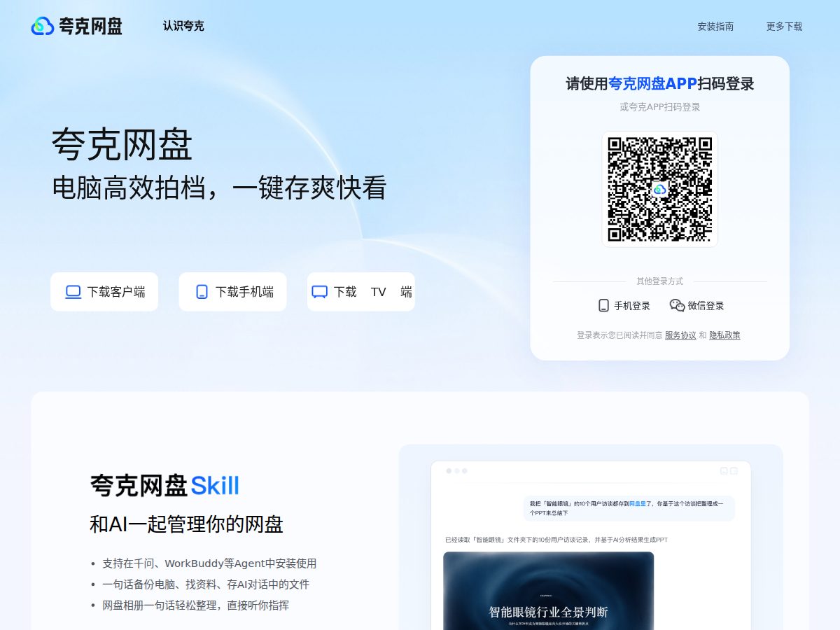Click bullet 支持在千问、WorkBuddy等Agent中安装使用
840x630 pixels.
pos(209,563)
